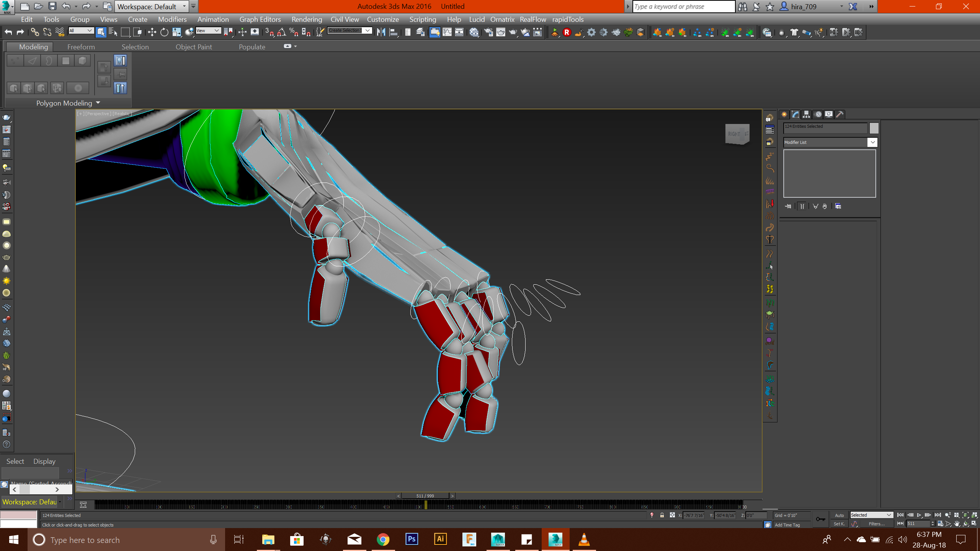980x551 pixels.
Task: Open the selection filter All dropdown
Action: 81,31
